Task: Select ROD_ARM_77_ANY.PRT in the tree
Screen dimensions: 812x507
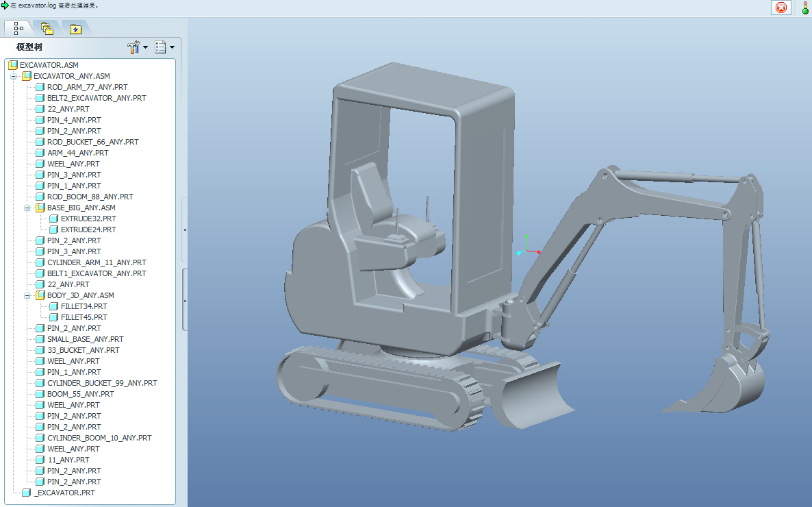Action: pos(87,87)
